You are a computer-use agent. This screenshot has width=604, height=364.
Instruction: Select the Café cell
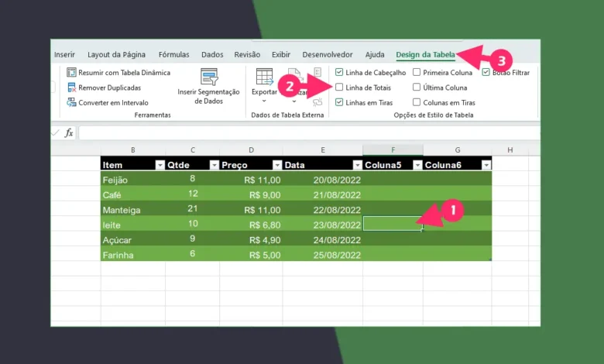click(x=133, y=194)
